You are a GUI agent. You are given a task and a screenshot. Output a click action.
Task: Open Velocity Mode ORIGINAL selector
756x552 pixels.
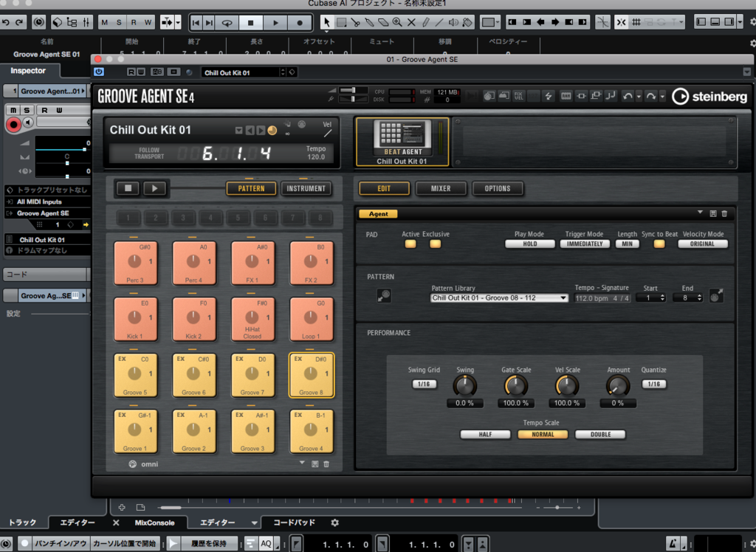[x=703, y=244]
